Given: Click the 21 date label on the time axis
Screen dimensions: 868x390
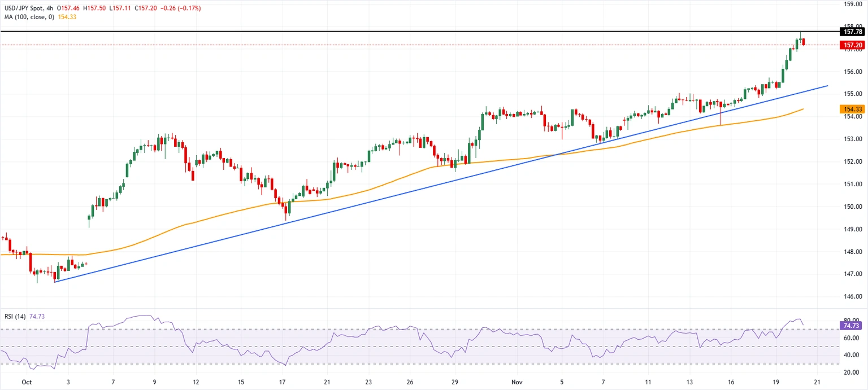Looking at the screenshot, I should tap(817, 382).
